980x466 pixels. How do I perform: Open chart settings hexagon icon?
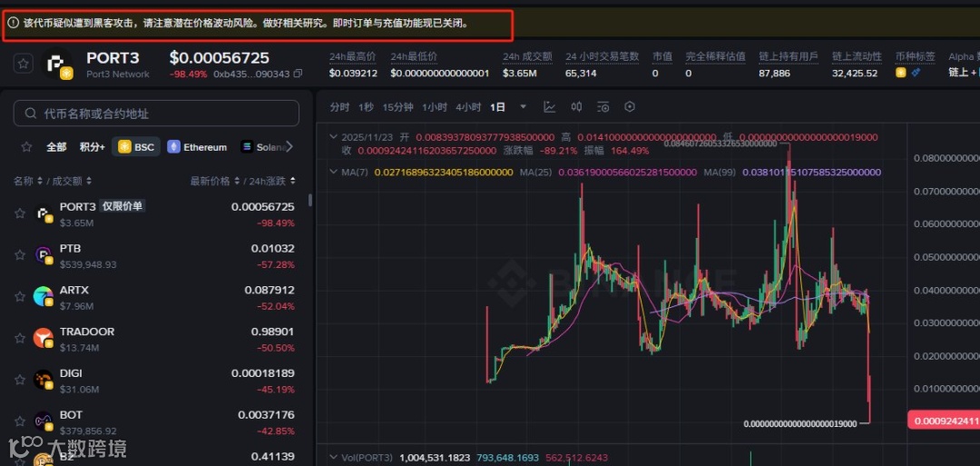point(630,107)
